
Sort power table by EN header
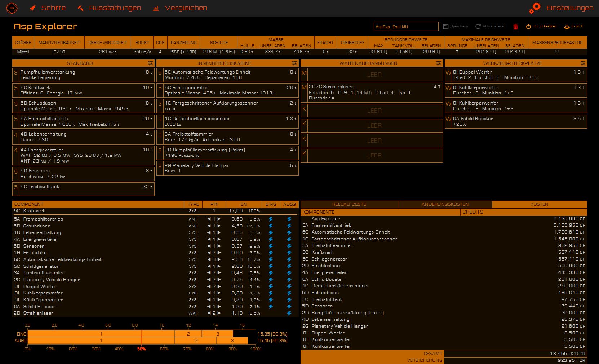244,204
